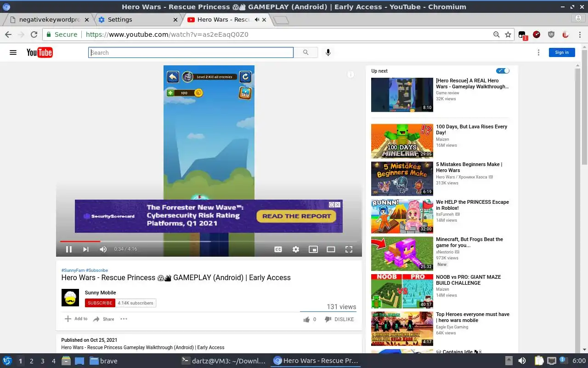Click READ THE REPORT ad button

coord(297,216)
